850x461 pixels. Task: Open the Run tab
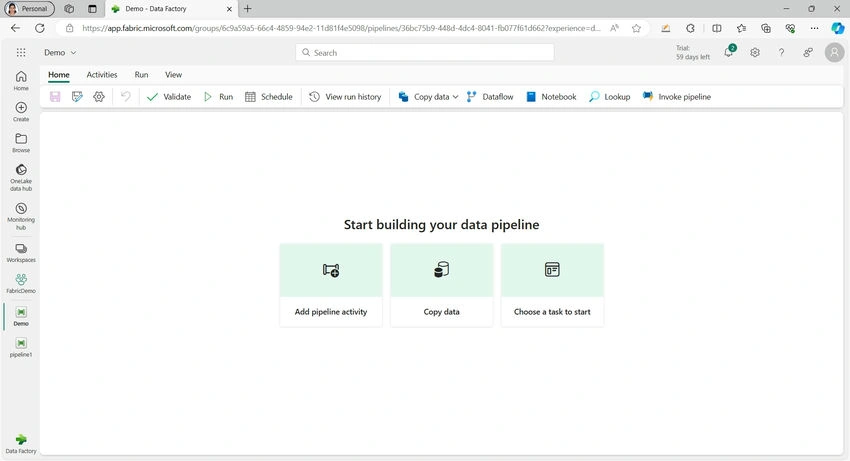coord(141,75)
